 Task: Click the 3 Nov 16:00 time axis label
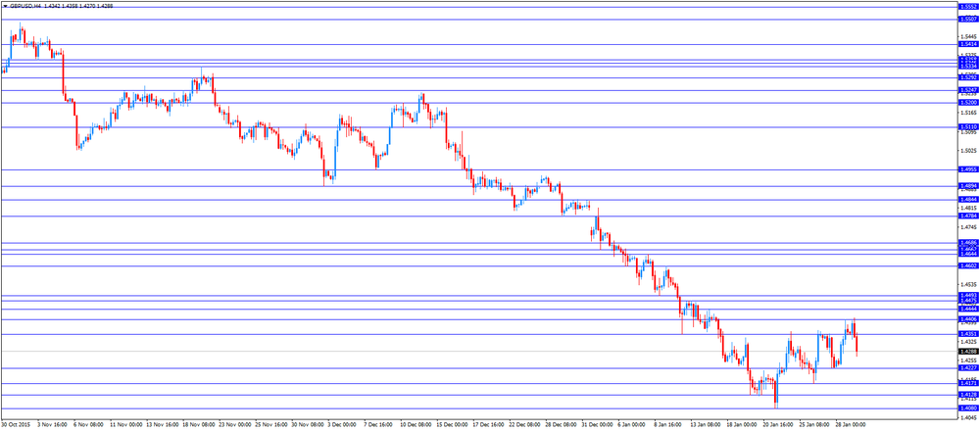click(51, 423)
